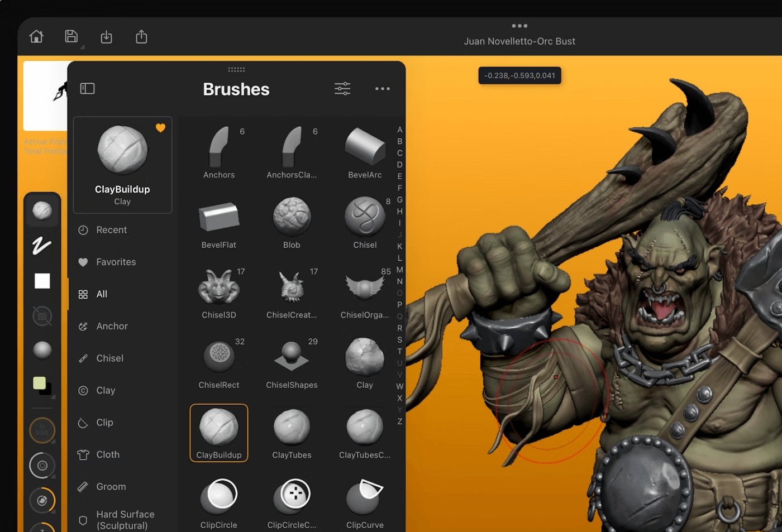Screen dimensions: 782x532
Task: Select the Blob brush
Action: (x=292, y=222)
